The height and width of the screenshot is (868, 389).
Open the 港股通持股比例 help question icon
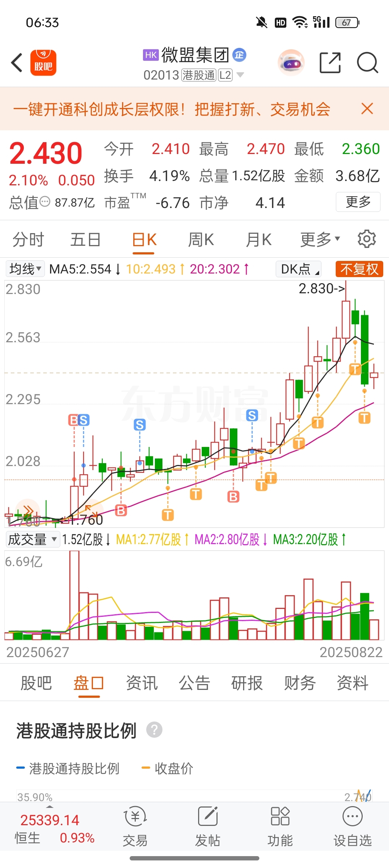[x=155, y=730]
